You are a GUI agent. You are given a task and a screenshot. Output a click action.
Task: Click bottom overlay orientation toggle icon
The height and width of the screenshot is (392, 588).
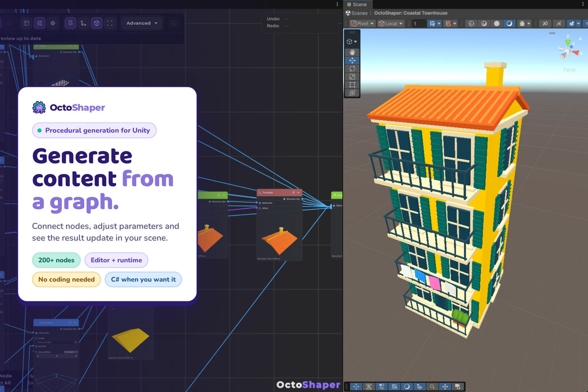pos(369,387)
